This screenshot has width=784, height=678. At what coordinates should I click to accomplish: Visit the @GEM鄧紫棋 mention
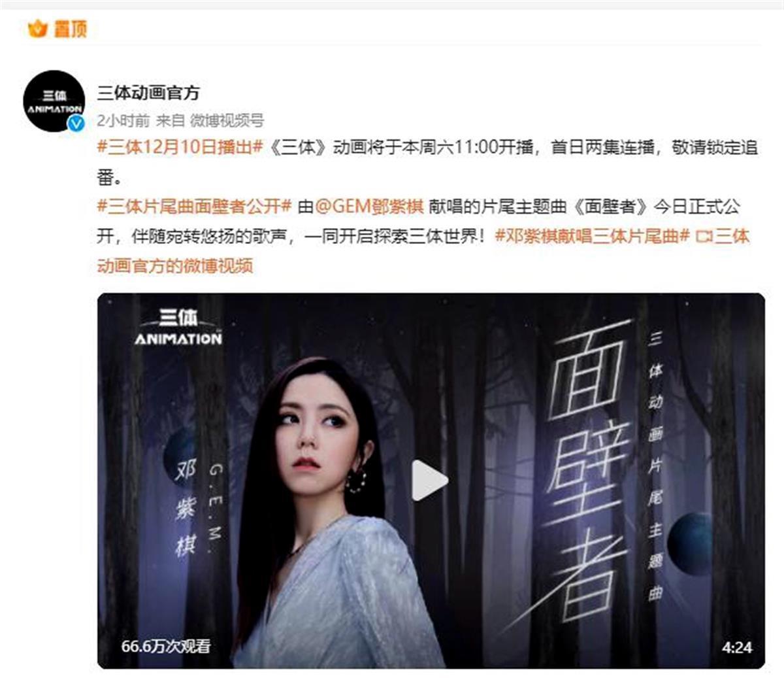coord(370,207)
